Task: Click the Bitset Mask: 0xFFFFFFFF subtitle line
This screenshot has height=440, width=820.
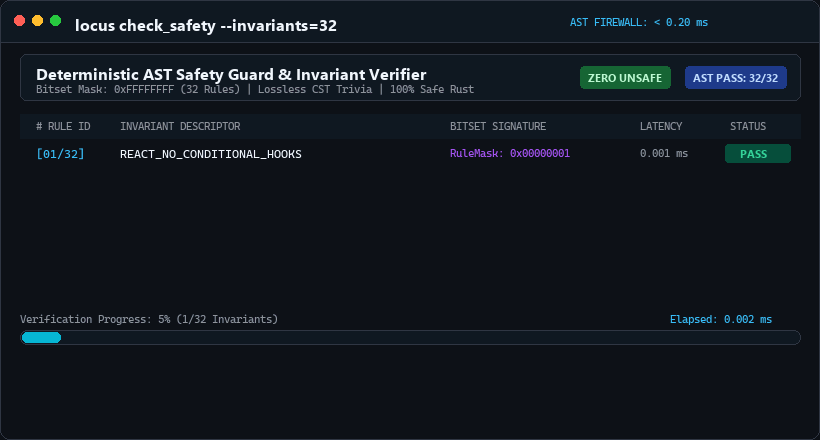Action: click(255, 89)
